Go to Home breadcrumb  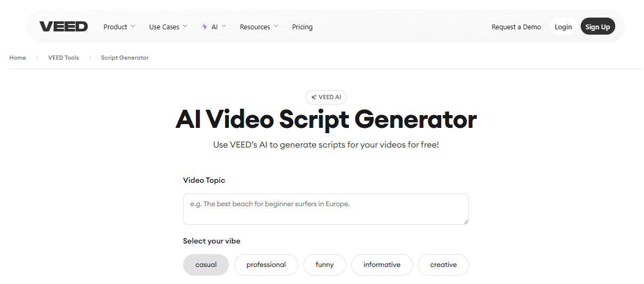pyautogui.click(x=18, y=58)
